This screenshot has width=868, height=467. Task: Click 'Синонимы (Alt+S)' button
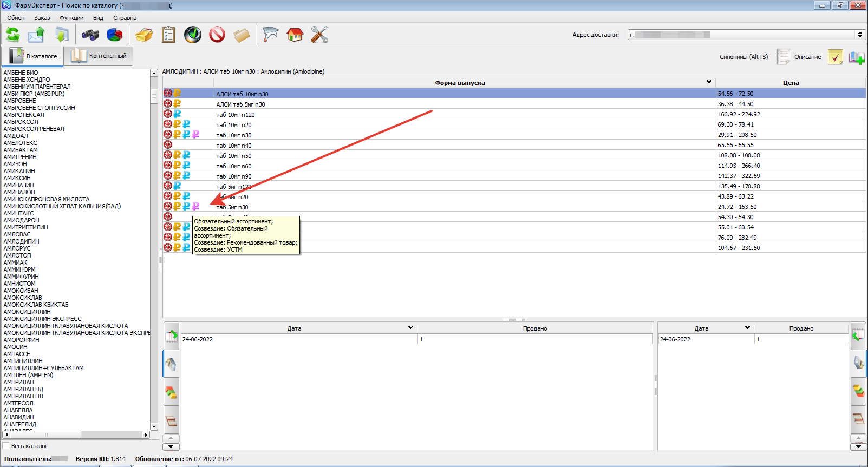[x=743, y=57]
